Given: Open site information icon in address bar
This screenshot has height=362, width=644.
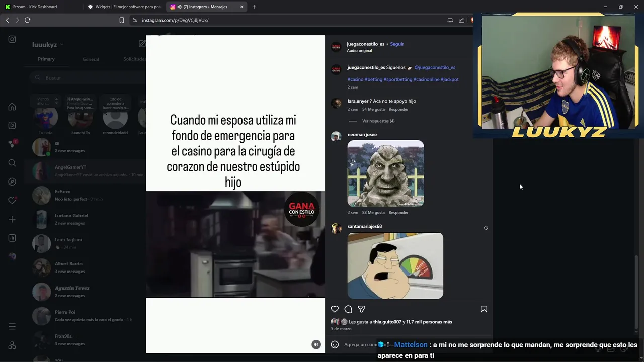Looking at the screenshot, I should coord(134,20).
